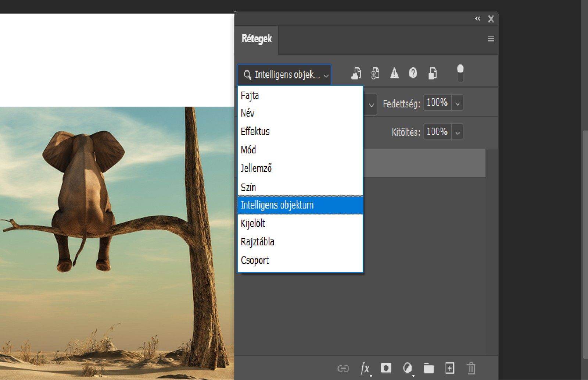
Task: Filter for missing linked smart objects
Action: [x=413, y=73]
